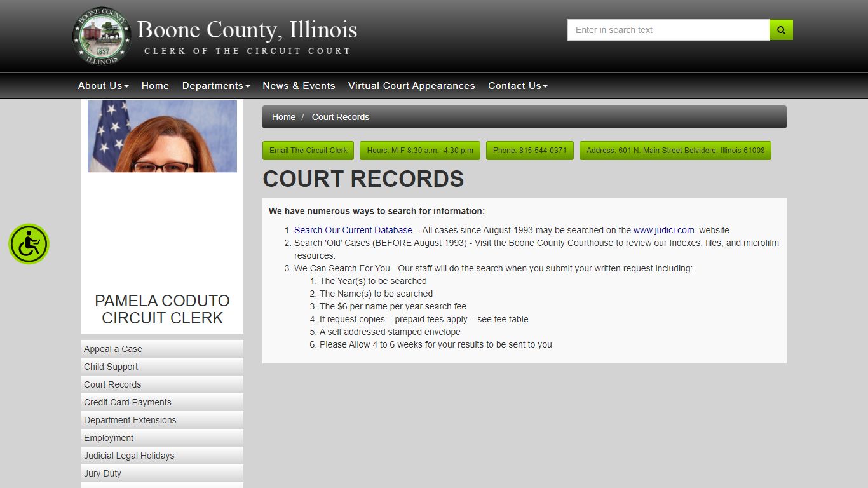Visit the www.judici.com link
This screenshot has height=488, width=868.
(x=664, y=230)
